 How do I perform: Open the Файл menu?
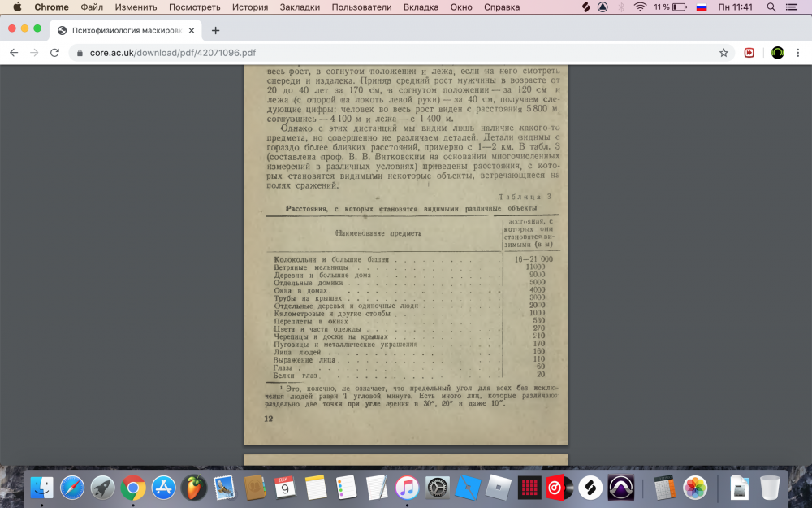(92, 7)
